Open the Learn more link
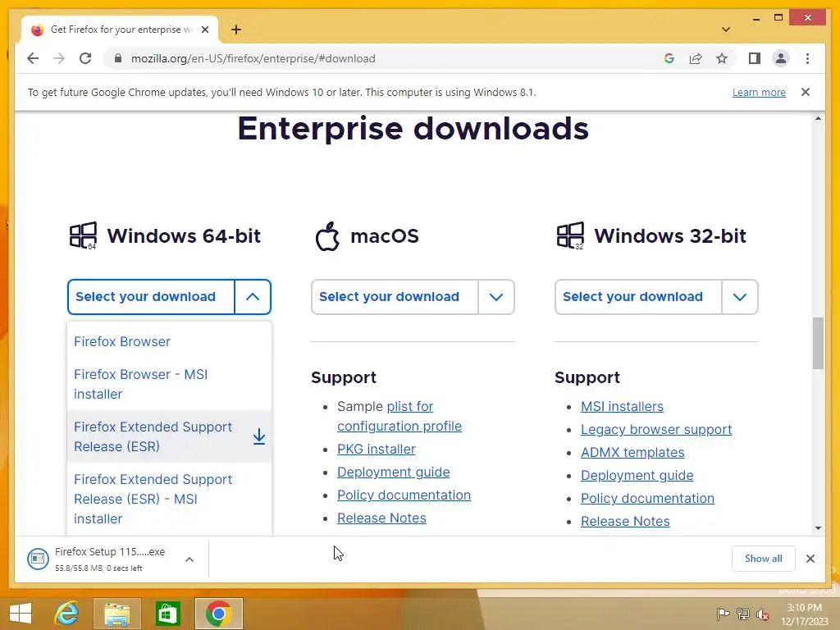Screen dimensions: 840x630 [x=759, y=92]
